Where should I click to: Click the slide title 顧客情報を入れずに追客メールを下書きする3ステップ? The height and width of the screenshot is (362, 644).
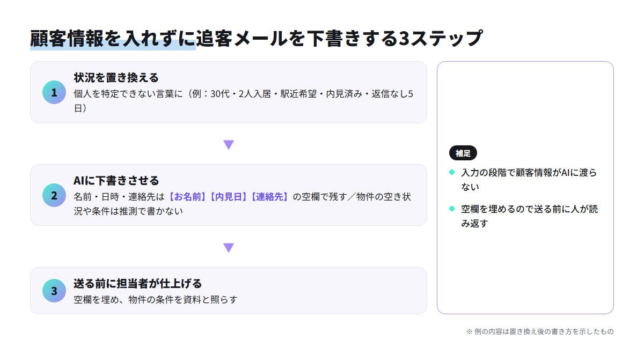click(x=257, y=39)
